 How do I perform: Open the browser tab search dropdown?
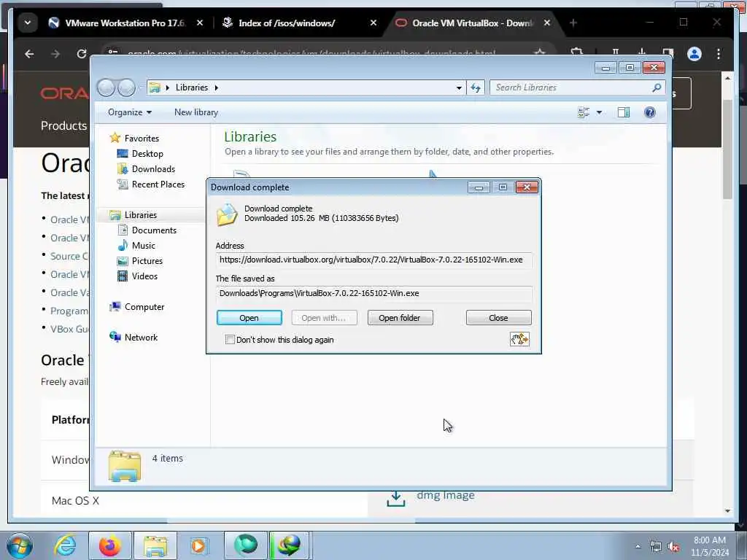point(28,23)
